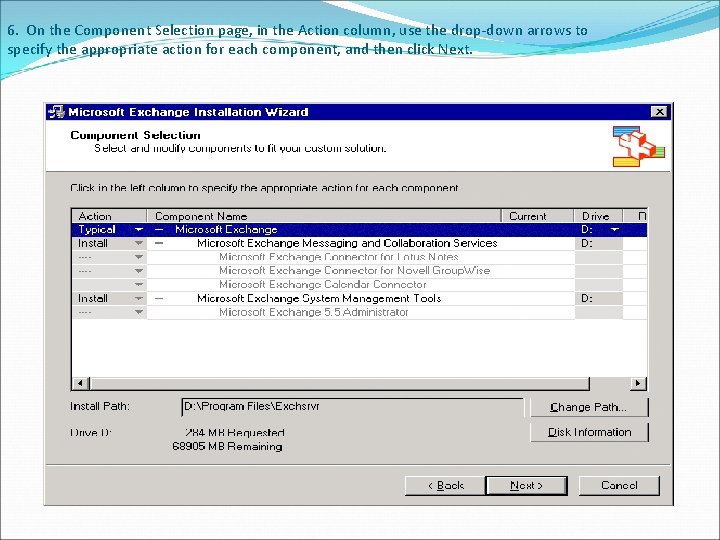Click the Install Path field
Image resolution: width=720 pixels, height=540 pixels.
tap(353, 407)
